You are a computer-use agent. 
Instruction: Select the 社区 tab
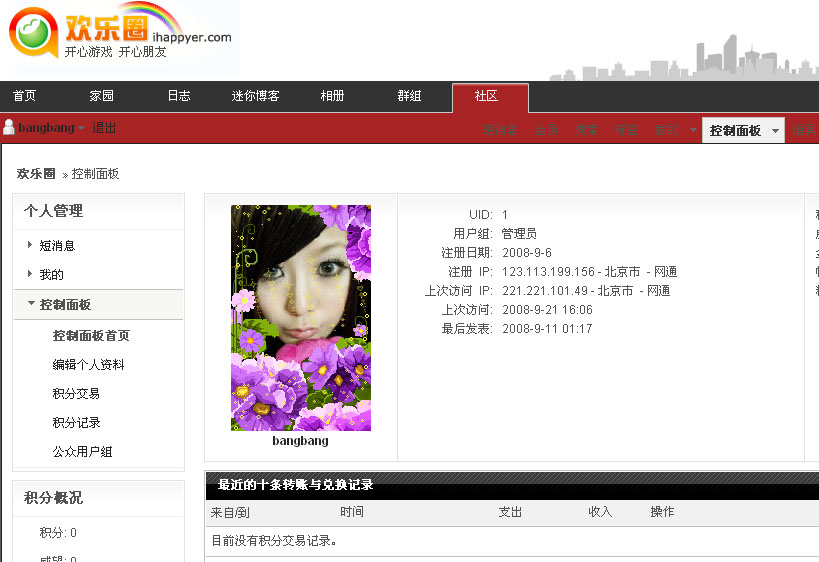click(x=490, y=97)
